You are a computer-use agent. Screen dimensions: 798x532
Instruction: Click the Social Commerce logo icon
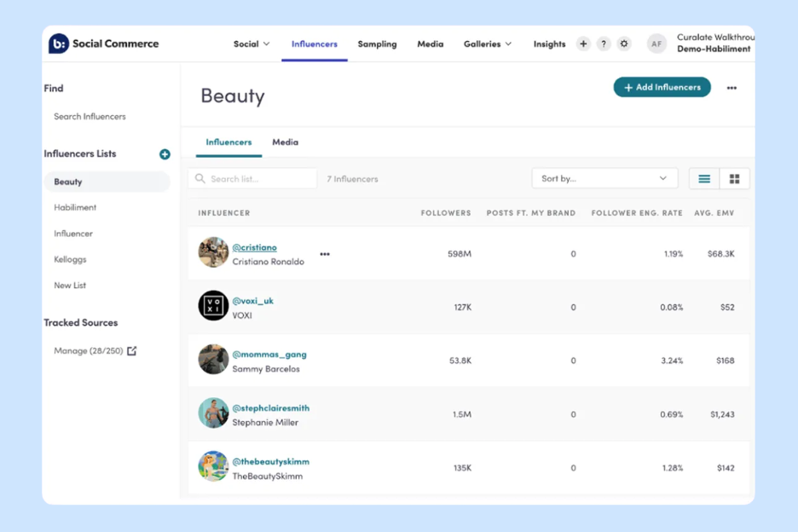pyautogui.click(x=57, y=43)
